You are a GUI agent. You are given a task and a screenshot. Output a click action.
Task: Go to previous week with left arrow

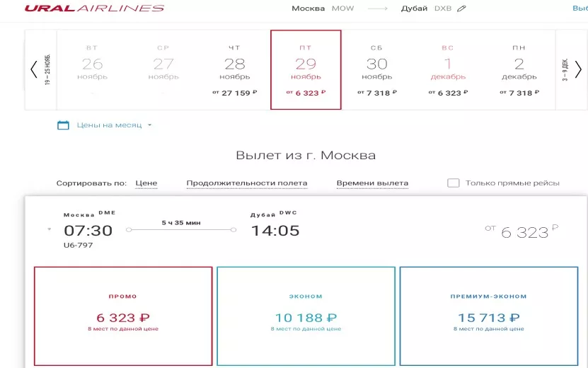click(34, 69)
